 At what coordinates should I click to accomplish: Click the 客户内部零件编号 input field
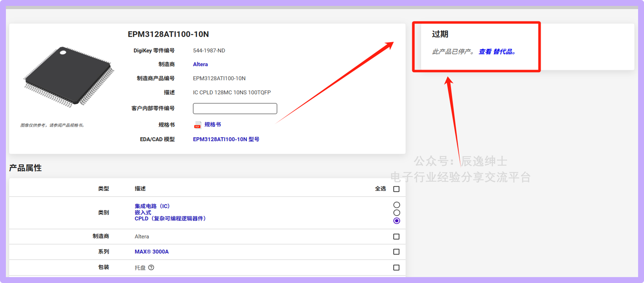pyautogui.click(x=235, y=109)
